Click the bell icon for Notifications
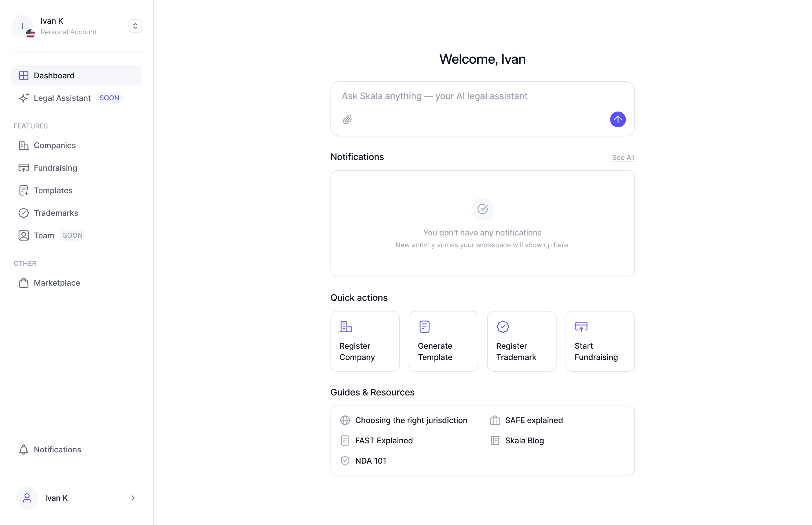The height and width of the screenshot is (525, 812). [x=23, y=449]
